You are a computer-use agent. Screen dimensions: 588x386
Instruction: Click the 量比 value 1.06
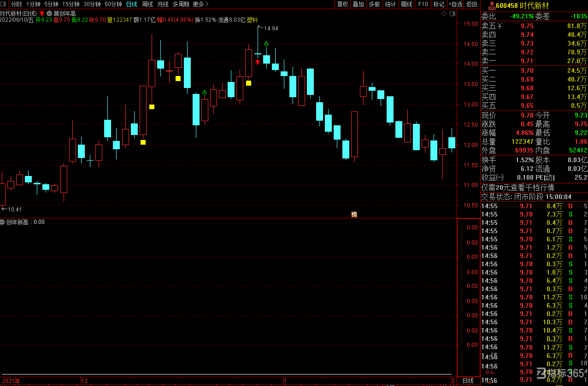pyautogui.click(x=581, y=141)
